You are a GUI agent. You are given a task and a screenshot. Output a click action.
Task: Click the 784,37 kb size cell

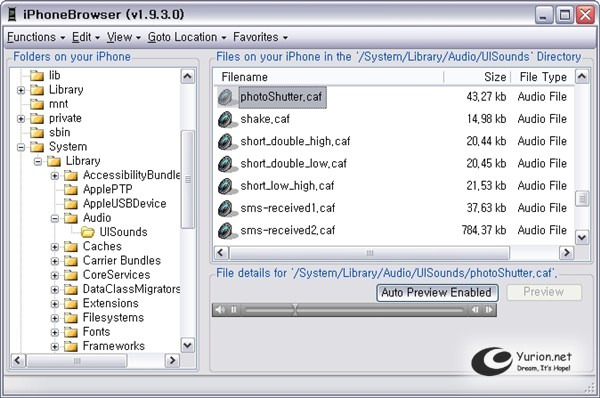484,230
